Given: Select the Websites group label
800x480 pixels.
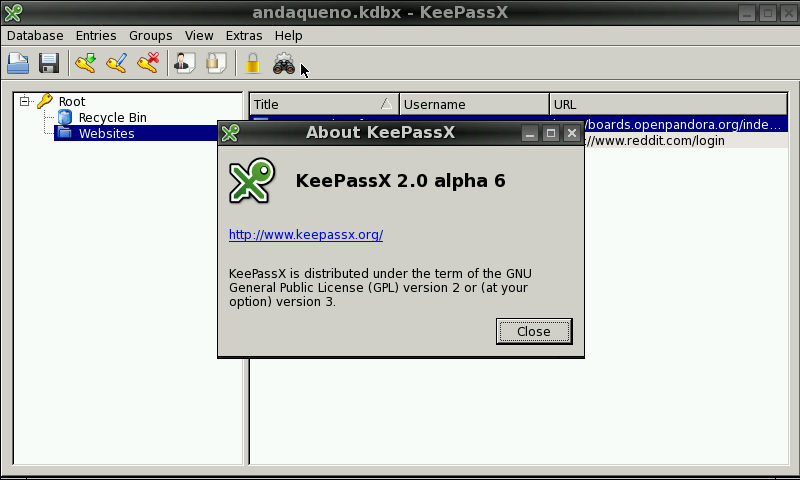Looking at the screenshot, I should tap(107, 133).
